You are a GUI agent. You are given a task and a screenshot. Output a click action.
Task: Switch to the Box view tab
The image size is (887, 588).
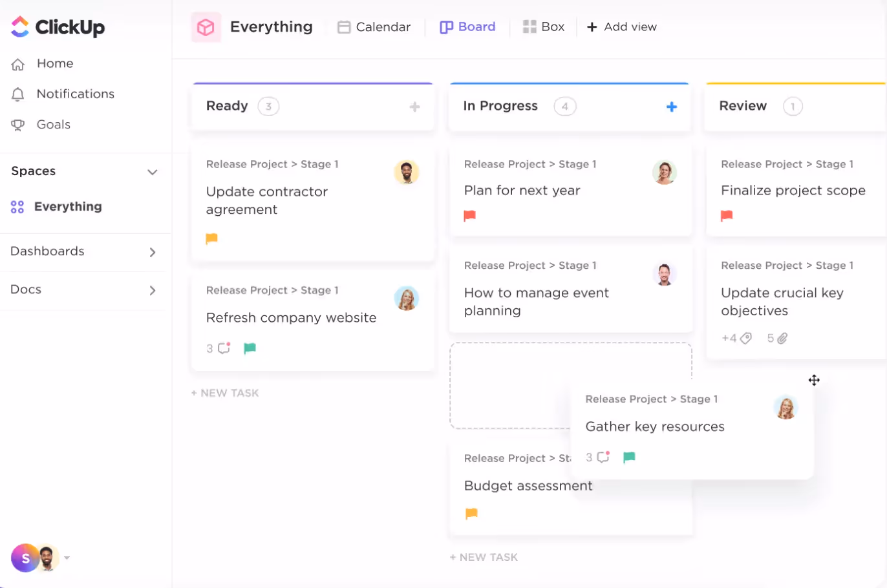[x=544, y=27]
